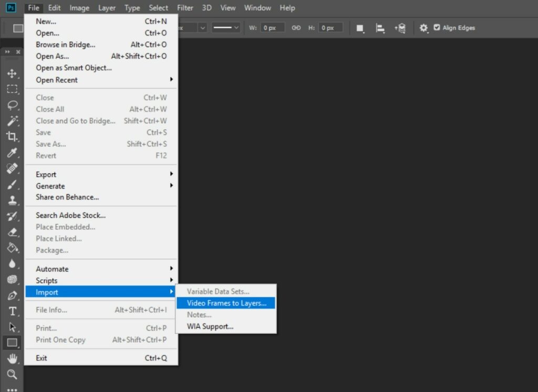Select the Move tool
The height and width of the screenshot is (392, 538).
pyautogui.click(x=12, y=73)
